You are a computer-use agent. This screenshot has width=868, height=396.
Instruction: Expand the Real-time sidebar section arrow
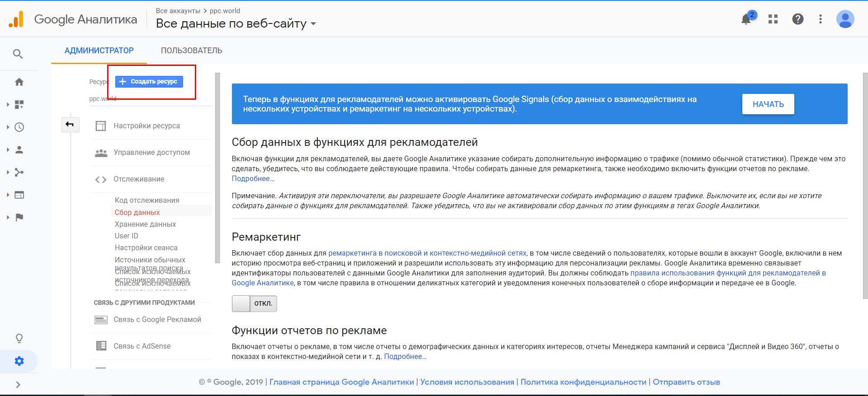point(8,127)
